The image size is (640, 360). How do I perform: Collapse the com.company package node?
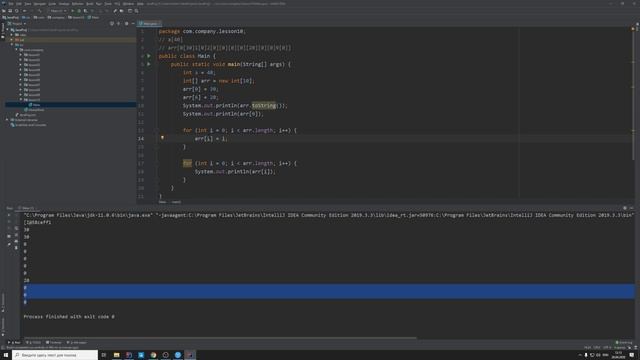(x=16, y=50)
